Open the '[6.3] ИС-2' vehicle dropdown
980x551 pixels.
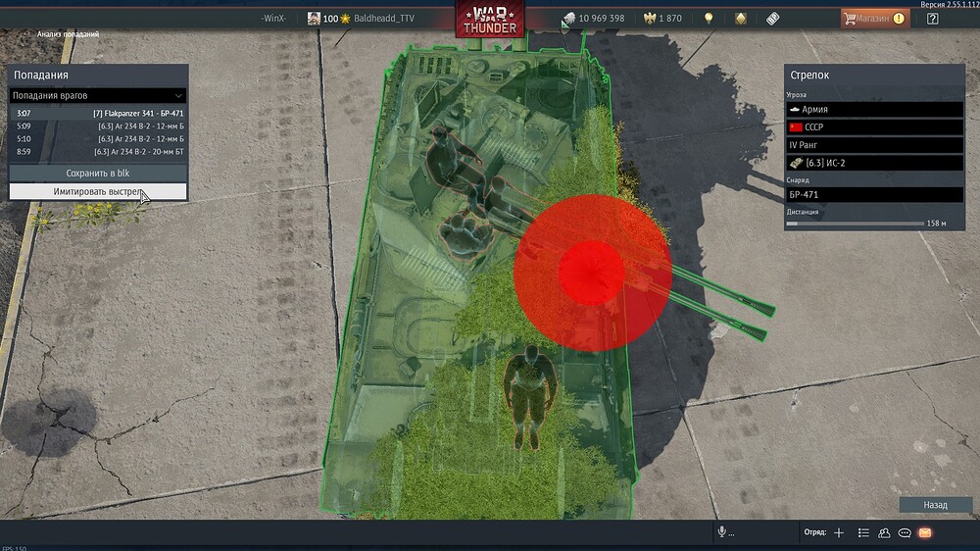(x=874, y=163)
